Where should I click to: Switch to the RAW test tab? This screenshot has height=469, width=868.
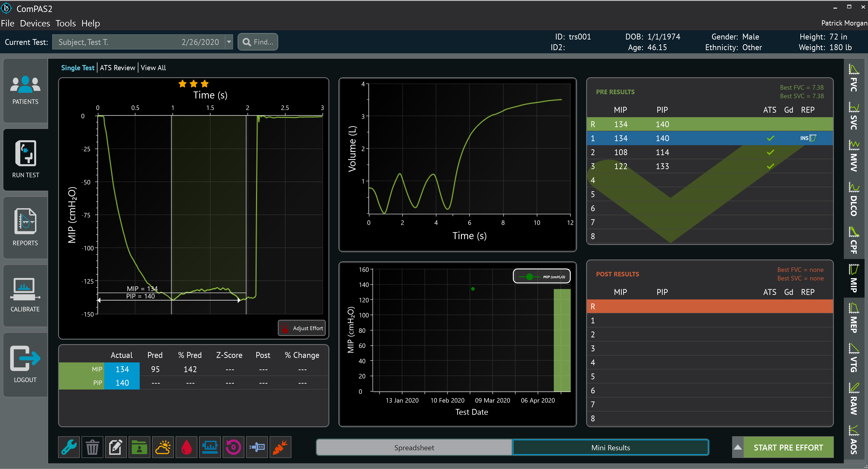[x=854, y=399]
